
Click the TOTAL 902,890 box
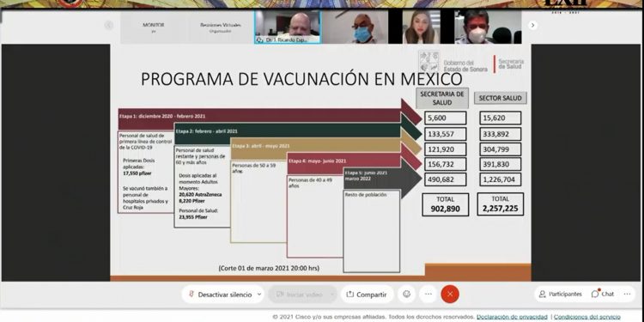coord(445,204)
